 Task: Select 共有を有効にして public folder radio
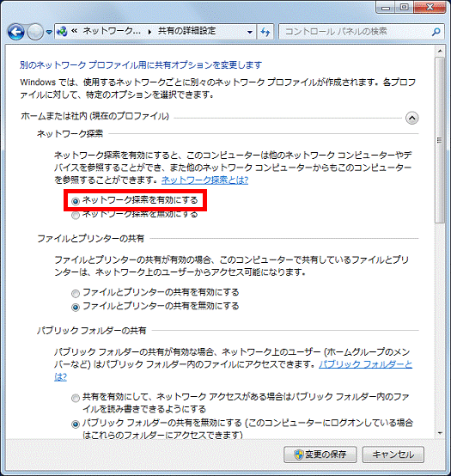(x=76, y=398)
